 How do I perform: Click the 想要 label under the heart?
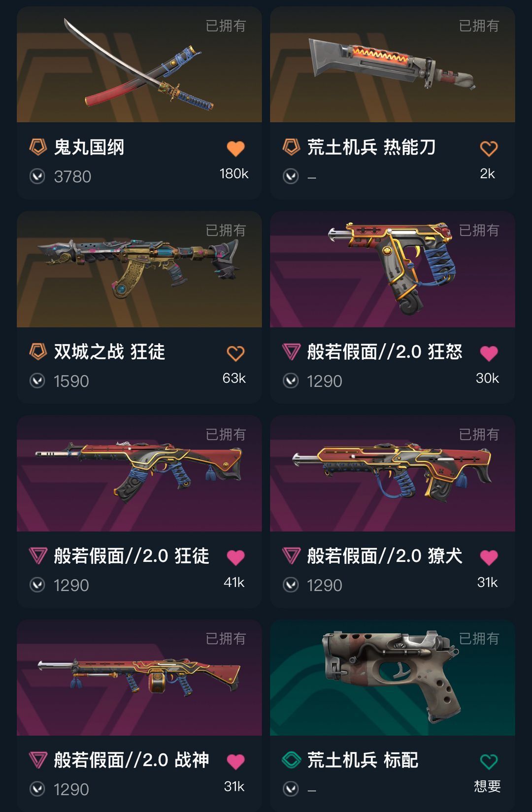tap(487, 786)
